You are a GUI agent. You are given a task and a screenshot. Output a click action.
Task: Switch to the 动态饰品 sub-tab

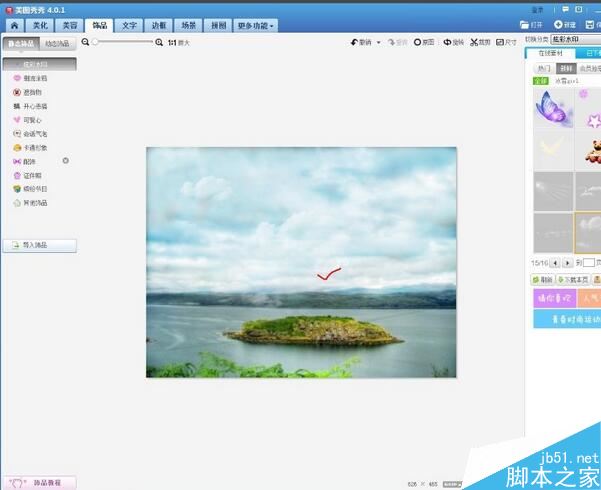[x=57, y=44]
